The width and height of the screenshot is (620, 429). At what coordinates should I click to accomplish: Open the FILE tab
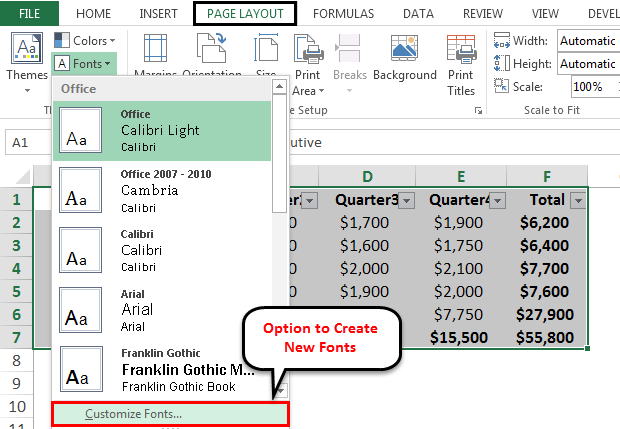pos(29,13)
